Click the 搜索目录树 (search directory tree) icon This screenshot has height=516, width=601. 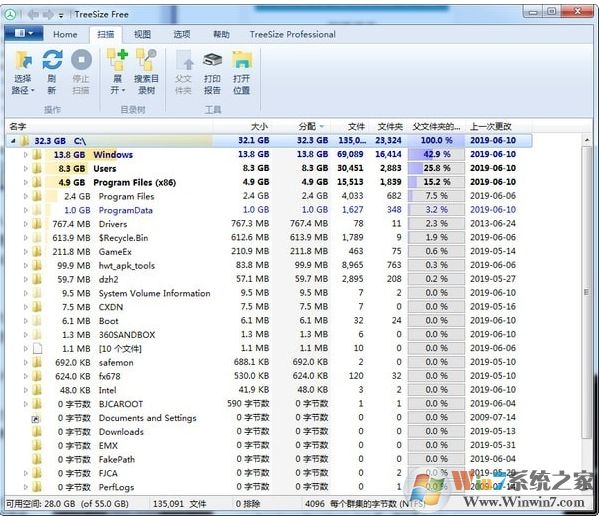146,60
